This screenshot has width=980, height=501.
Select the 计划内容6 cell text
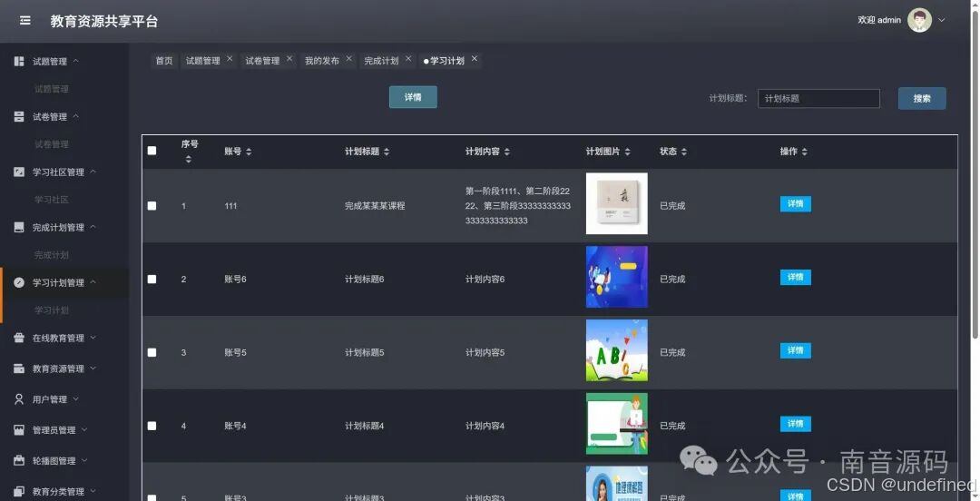[x=485, y=279]
